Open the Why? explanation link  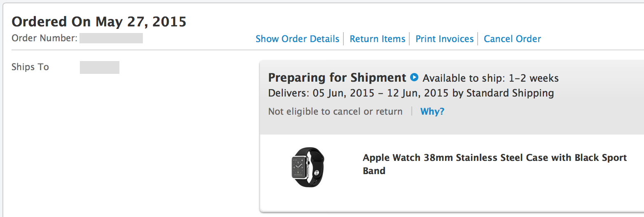pyautogui.click(x=432, y=111)
